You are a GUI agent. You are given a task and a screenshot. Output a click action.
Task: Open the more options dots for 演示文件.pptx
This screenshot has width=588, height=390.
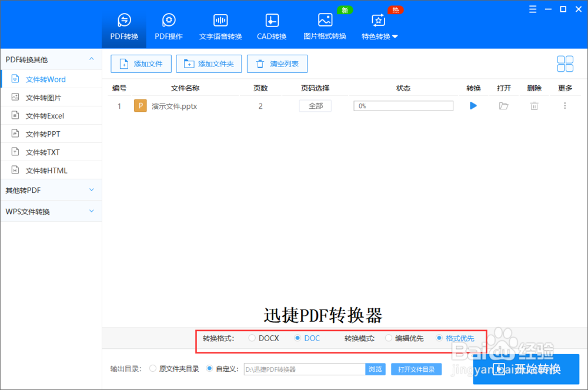564,106
